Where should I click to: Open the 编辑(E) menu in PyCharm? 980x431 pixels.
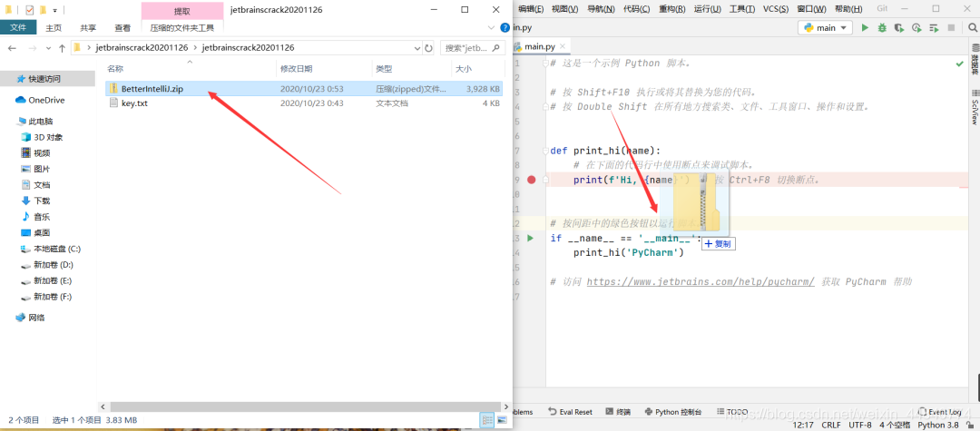[531, 9]
